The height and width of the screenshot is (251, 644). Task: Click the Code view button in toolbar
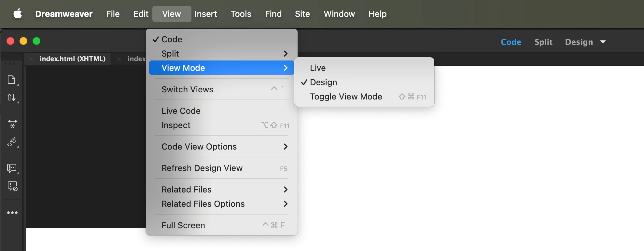click(x=511, y=42)
